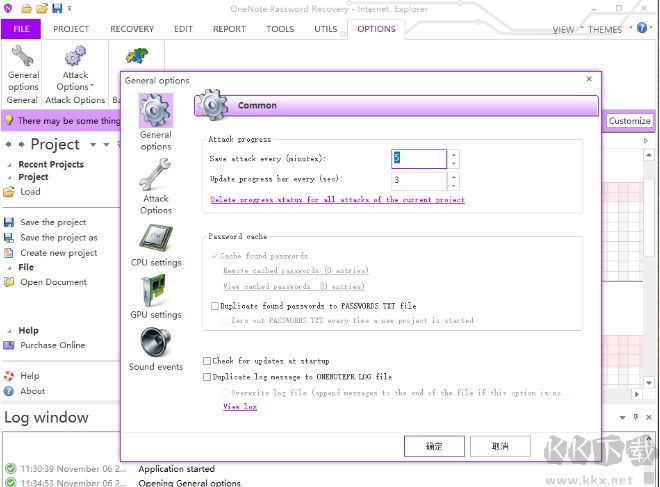Open Log window options dropdown arrow
Image resolution: width=660 pixels, height=487 pixels.
(x=622, y=418)
